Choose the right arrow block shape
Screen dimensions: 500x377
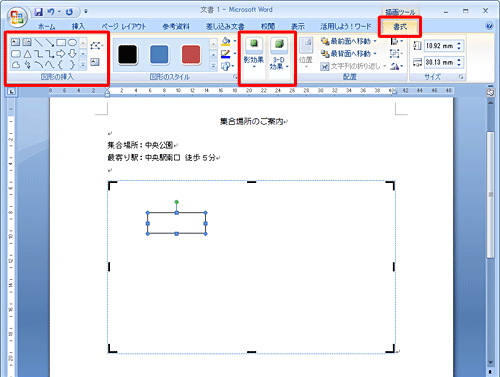61,54
